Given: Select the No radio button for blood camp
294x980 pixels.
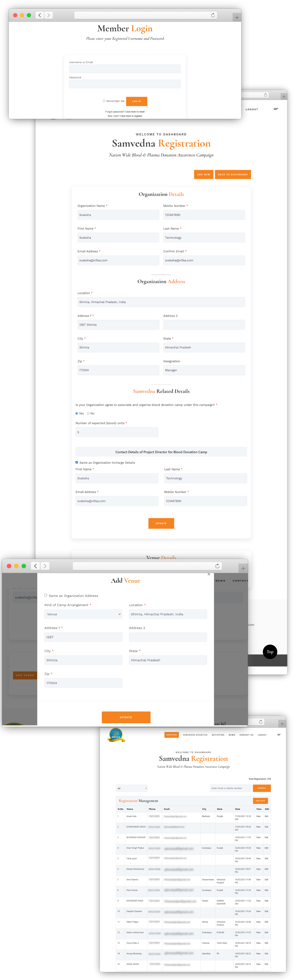Looking at the screenshot, I should coord(88,414).
